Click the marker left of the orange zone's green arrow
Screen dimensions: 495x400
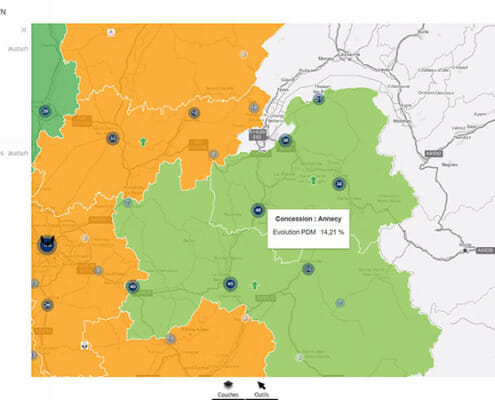click(113, 138)
